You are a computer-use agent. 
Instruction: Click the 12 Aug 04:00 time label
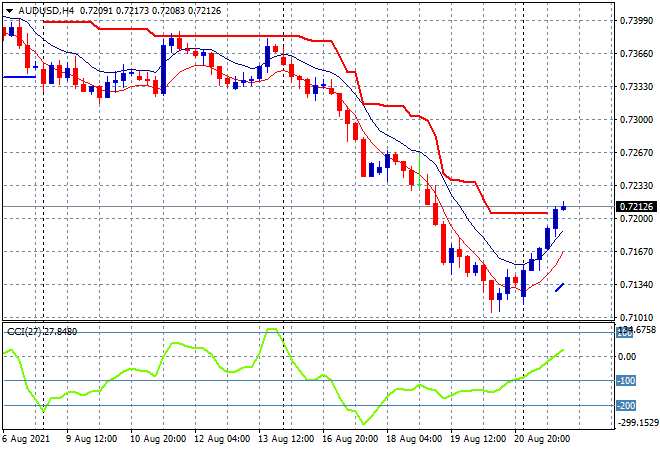coord(222,439)
